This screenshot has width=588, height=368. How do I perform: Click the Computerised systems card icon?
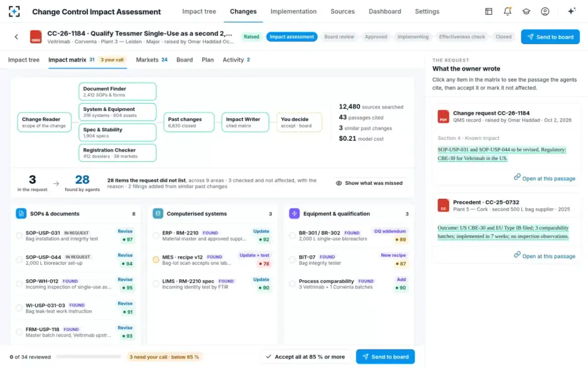click(x=158, y=213)
